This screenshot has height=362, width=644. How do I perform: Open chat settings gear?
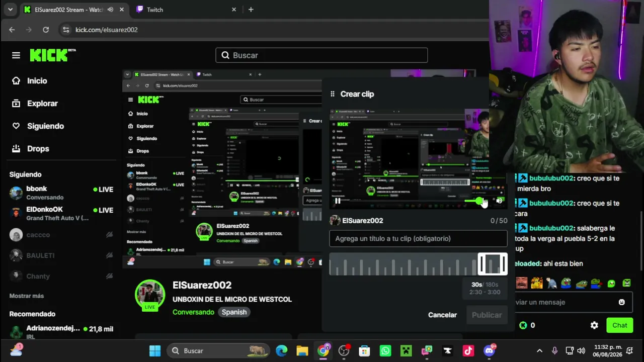[x=594, y=325]
